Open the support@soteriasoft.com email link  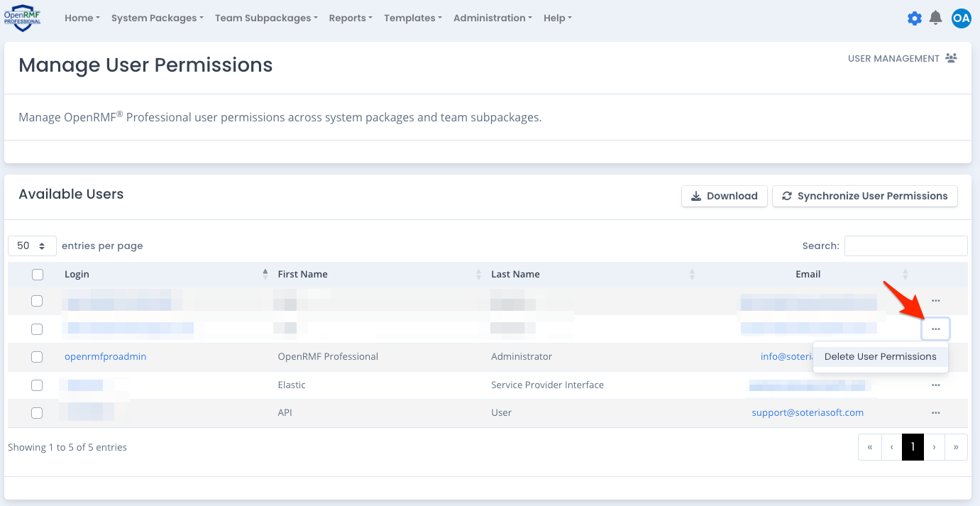tap(808, 412)
